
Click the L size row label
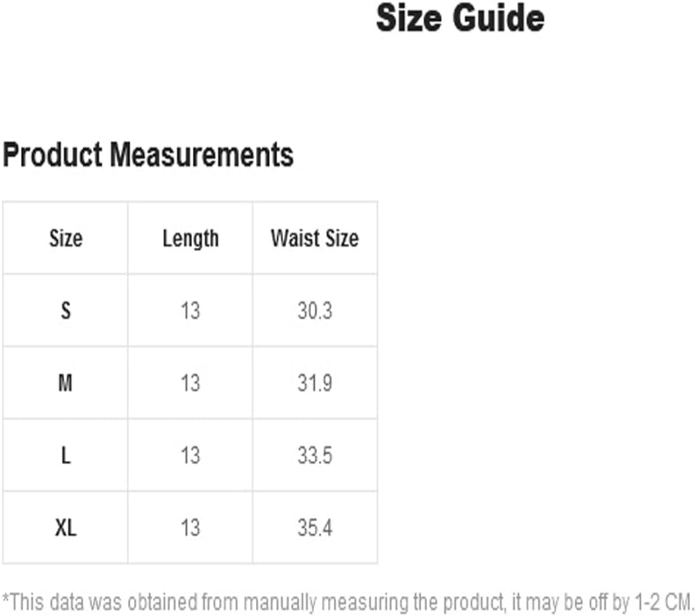click(66, 455)
